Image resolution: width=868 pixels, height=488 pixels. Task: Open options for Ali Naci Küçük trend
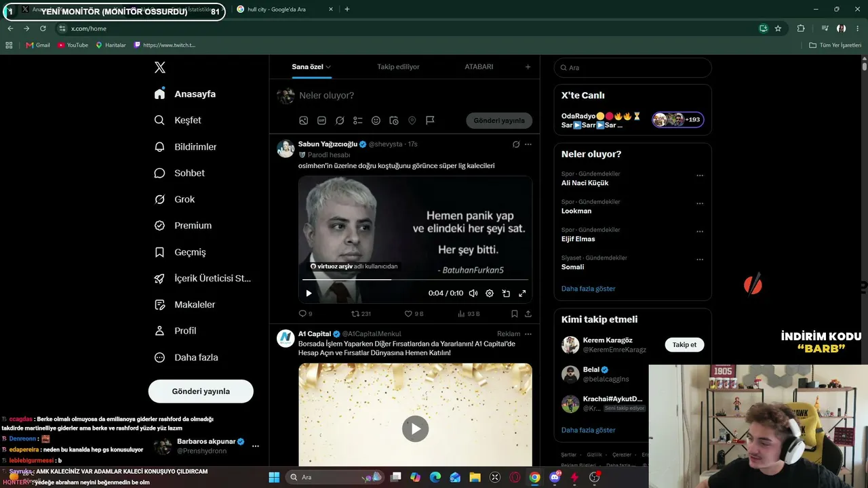coord(700,176)
